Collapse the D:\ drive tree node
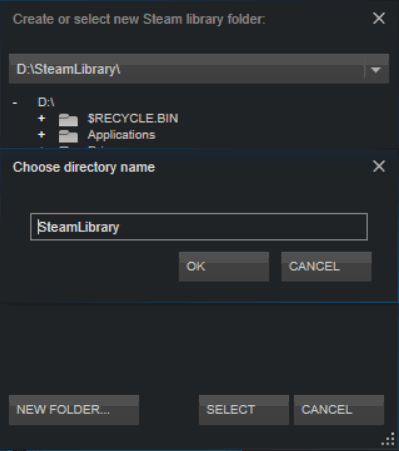The width and height of the screenshot is (399, 451). (15, 103)
